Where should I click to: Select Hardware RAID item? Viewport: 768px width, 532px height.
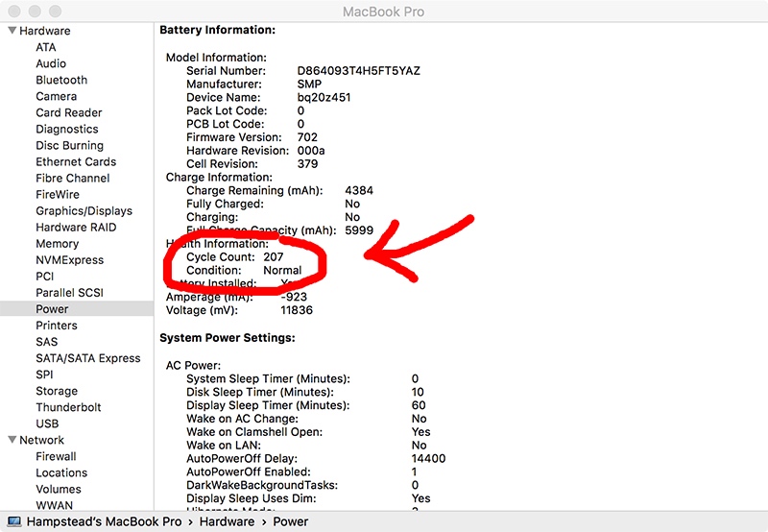coord(76,228)
